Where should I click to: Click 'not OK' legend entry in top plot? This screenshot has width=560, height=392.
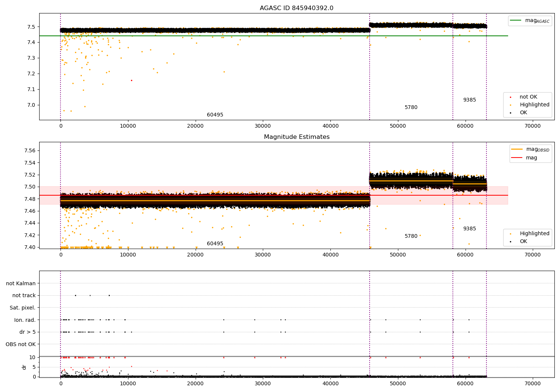pos(528,97)
